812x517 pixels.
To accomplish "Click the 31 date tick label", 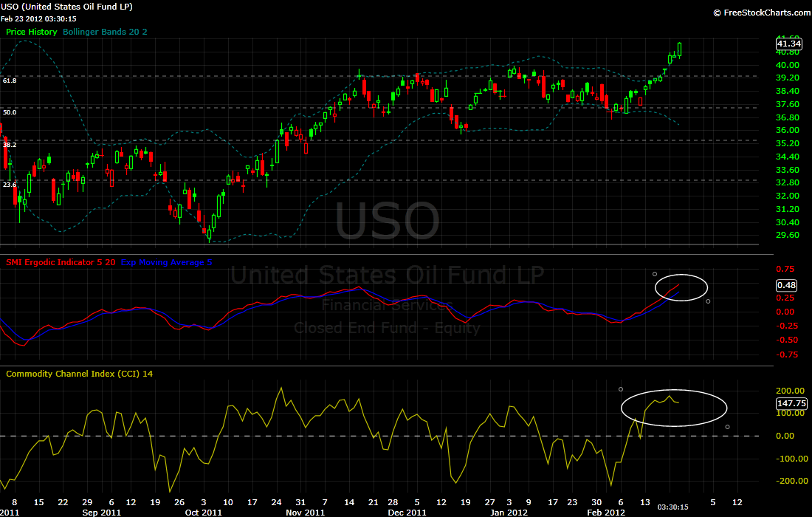I will [300, 502].
